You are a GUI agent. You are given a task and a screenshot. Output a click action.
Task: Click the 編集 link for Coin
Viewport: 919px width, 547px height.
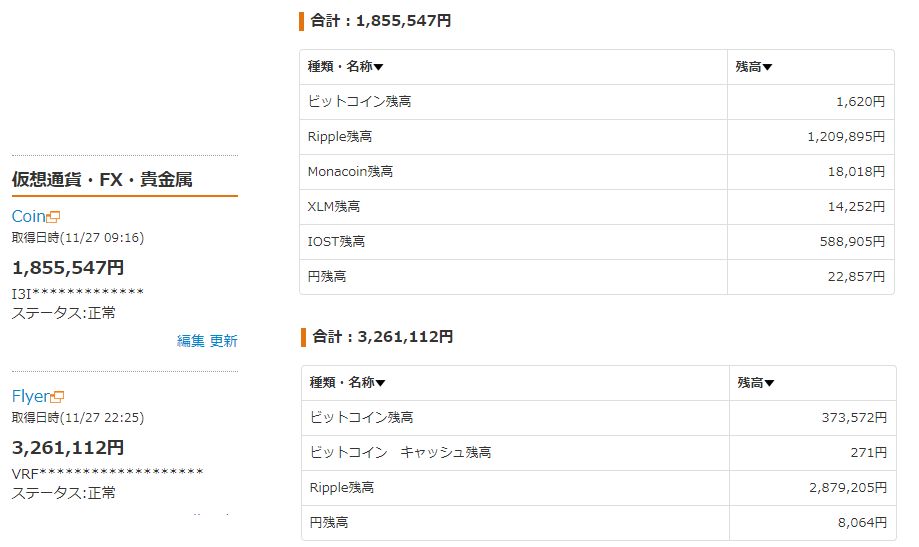tap(190, 341)
